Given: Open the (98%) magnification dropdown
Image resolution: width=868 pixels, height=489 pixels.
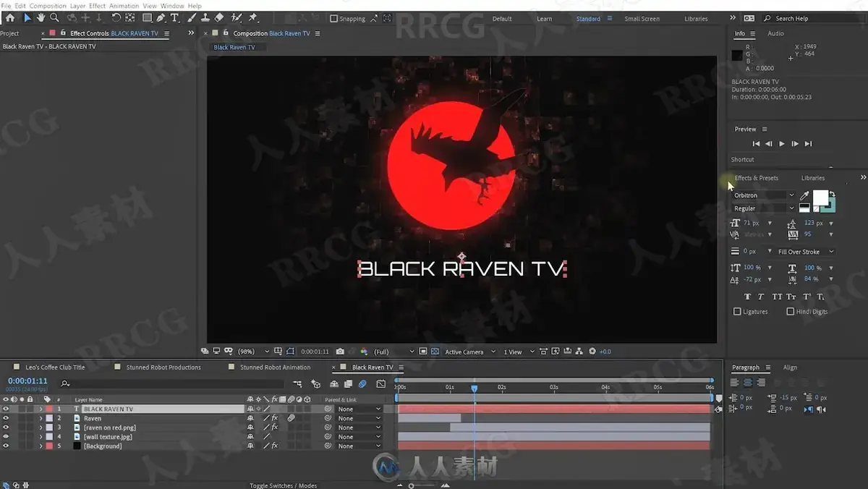Looking at the screenshot, I should [x=253, y=352].
